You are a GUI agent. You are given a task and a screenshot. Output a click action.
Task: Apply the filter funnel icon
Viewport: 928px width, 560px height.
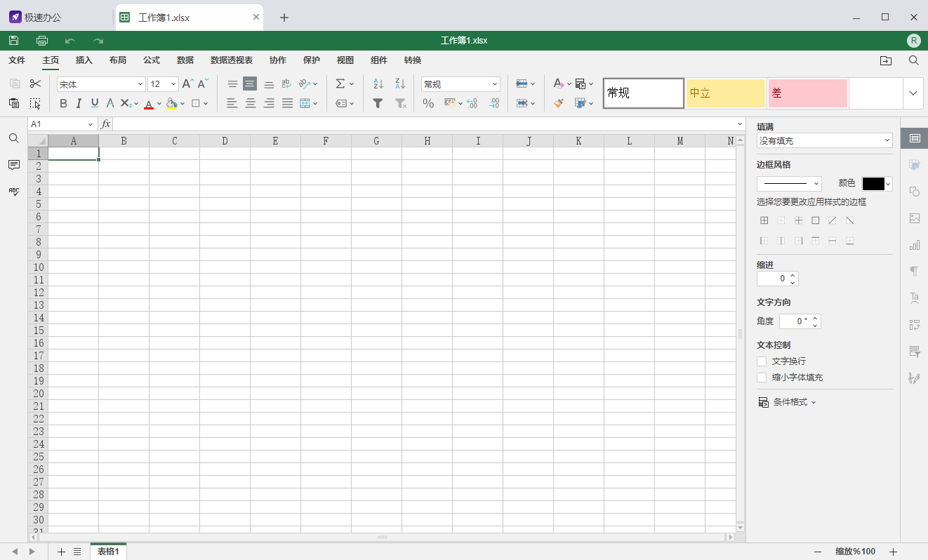(x=378, y=103)
